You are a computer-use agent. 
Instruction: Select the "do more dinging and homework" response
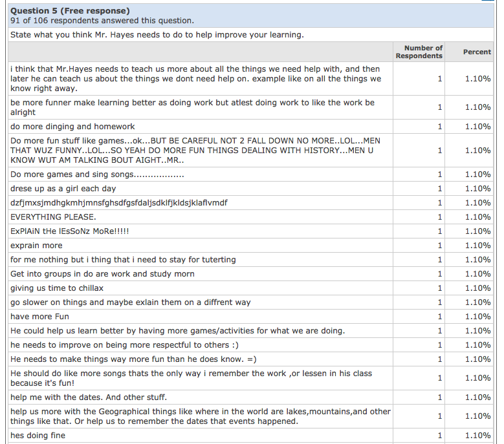pos(73,127)
